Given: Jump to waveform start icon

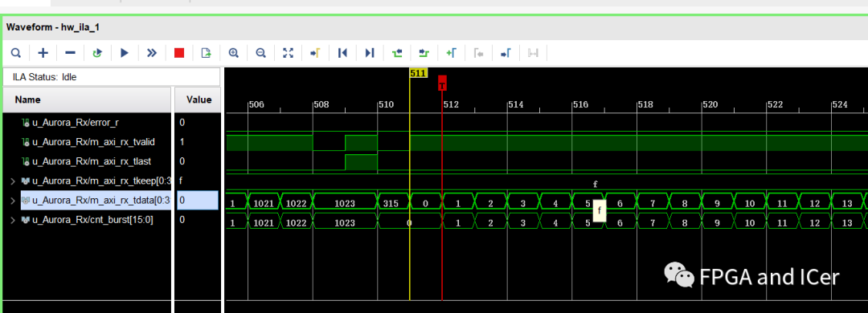Looking at the screenshot, I should (x=342, y=53).
